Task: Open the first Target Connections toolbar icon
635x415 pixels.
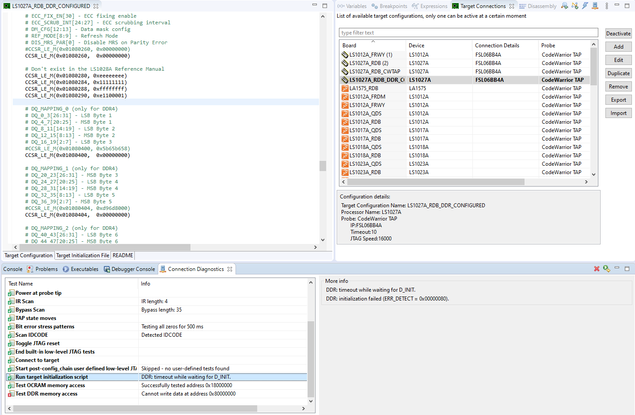Action: pos(565,6)
